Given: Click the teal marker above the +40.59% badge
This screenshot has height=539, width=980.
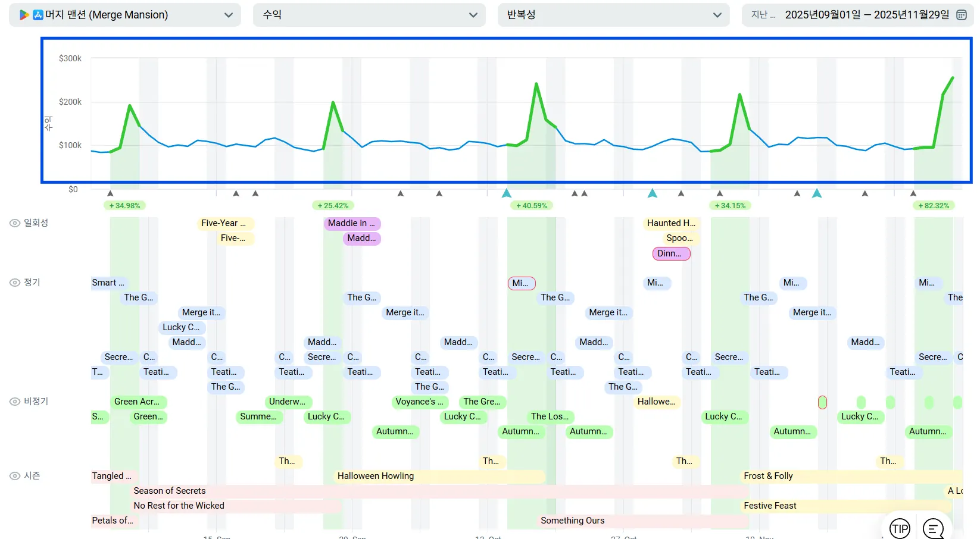Looking at the screenshot, I should pyautogui.click(x=507, y=193).
